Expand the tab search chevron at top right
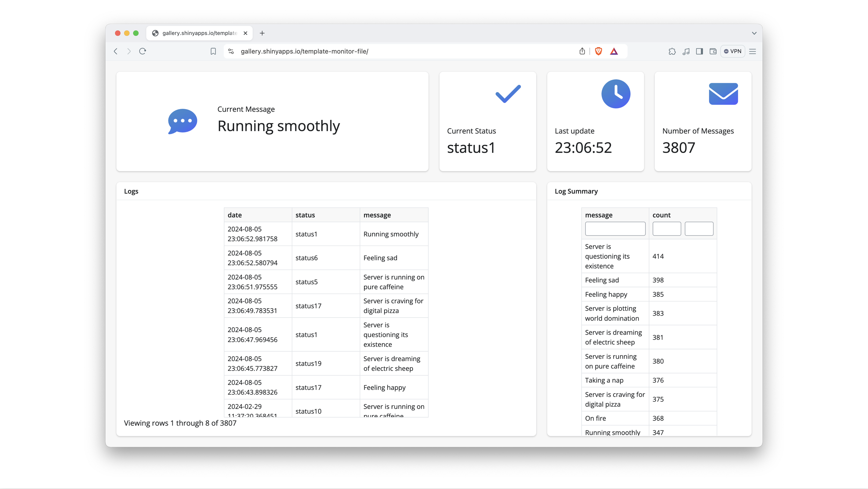This screenshot has height=489, width=868. 754,33
